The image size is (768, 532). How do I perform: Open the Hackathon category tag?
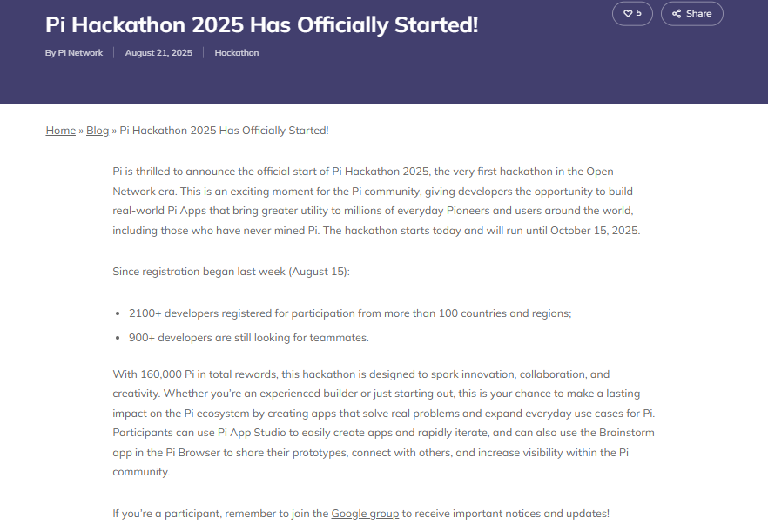[236, 52]
